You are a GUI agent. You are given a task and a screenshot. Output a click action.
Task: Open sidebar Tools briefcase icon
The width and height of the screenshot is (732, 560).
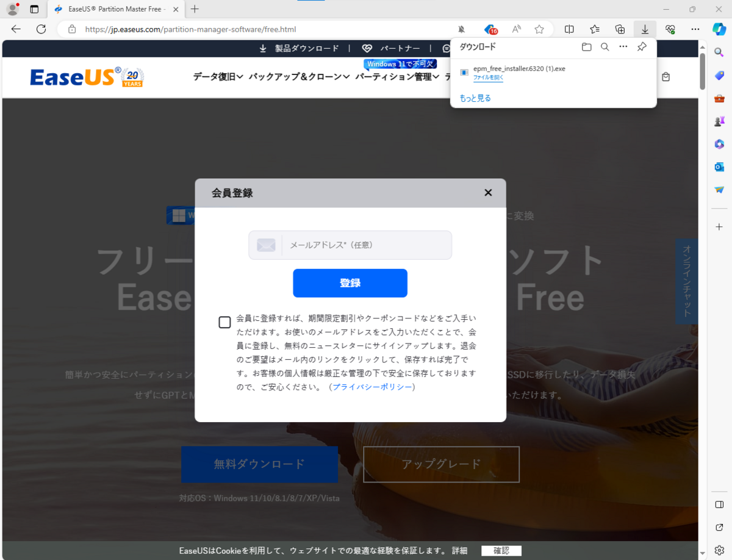719,98
